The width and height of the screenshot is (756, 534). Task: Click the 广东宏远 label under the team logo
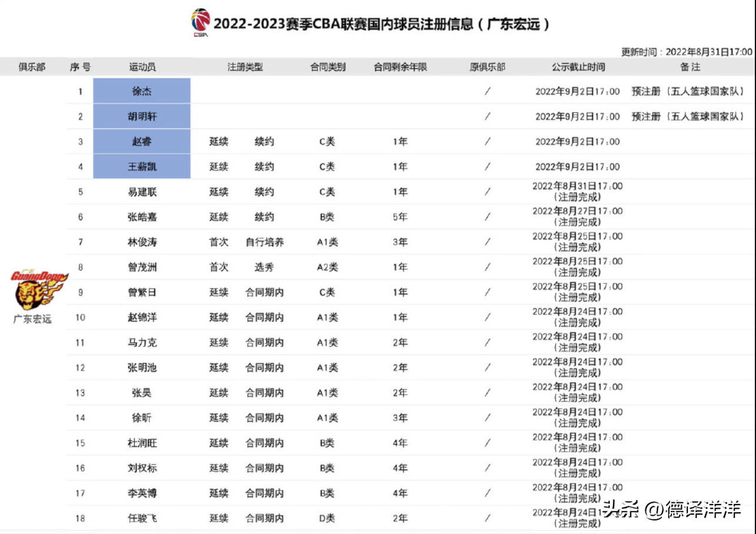coord(32,319)
